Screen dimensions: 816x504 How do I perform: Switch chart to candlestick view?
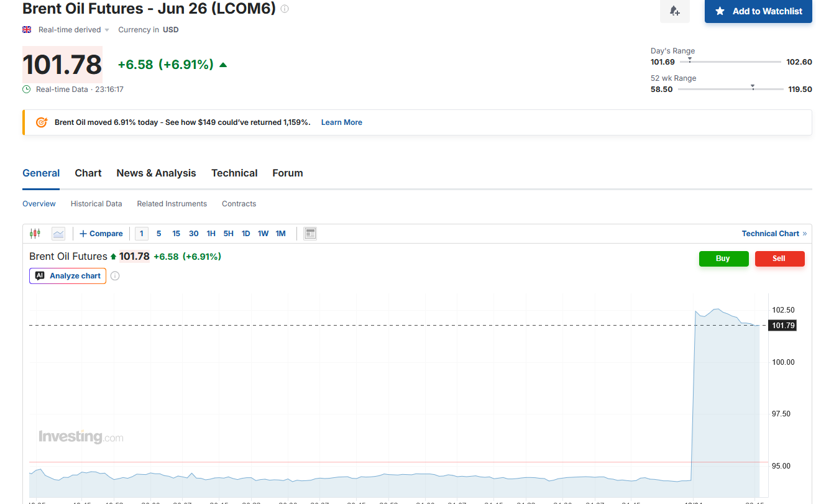(35, 234)
